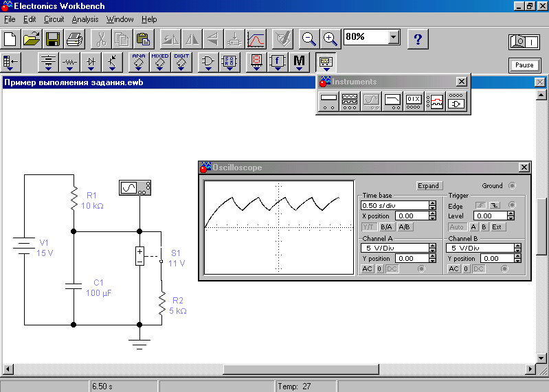Select Channel B AC coupling
Image resolution: width=549 pixels, height=392 pixels.
pyautogui.click(x=453, y=269)
